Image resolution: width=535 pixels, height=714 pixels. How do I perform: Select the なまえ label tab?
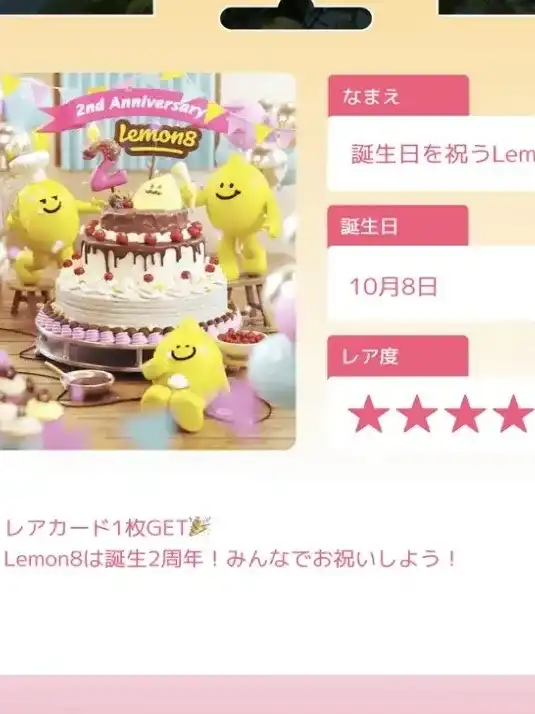click(398, 96)
